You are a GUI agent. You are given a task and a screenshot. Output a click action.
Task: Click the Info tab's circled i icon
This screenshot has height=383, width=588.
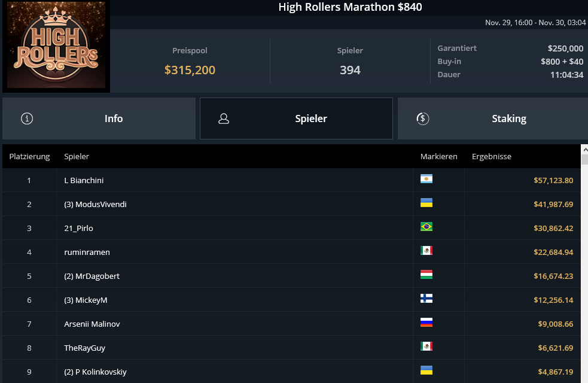coord(27,118)
